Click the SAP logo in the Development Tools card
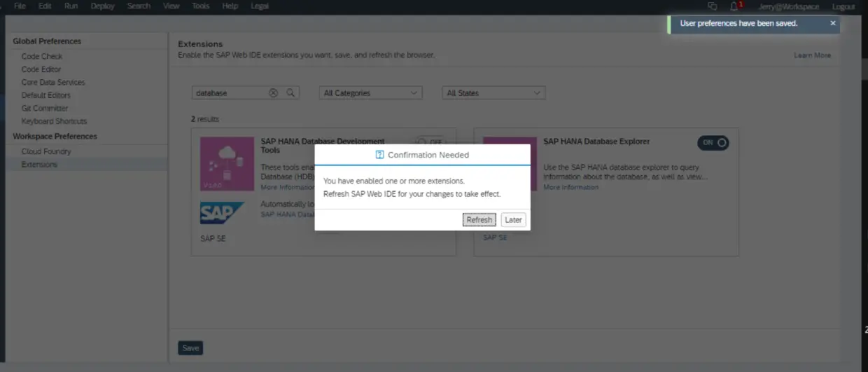 point(222,212)
